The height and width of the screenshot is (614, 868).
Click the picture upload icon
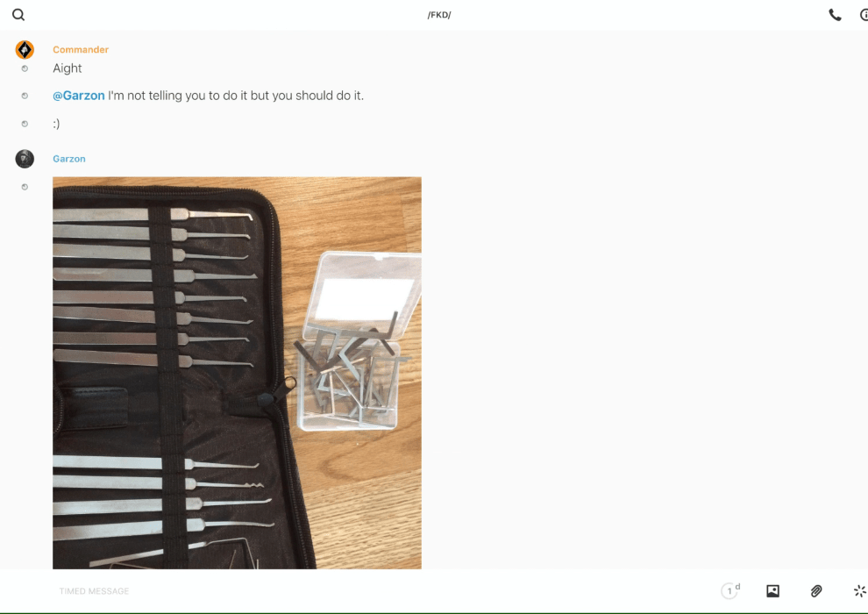point(772,590)
